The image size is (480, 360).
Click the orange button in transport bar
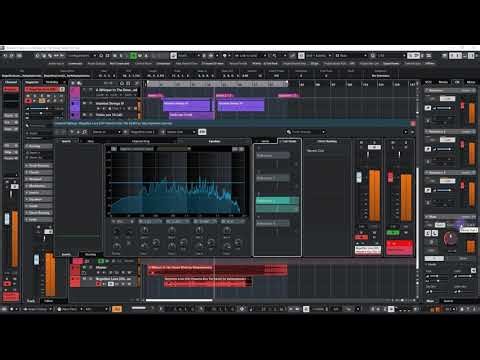pos(117,309)
